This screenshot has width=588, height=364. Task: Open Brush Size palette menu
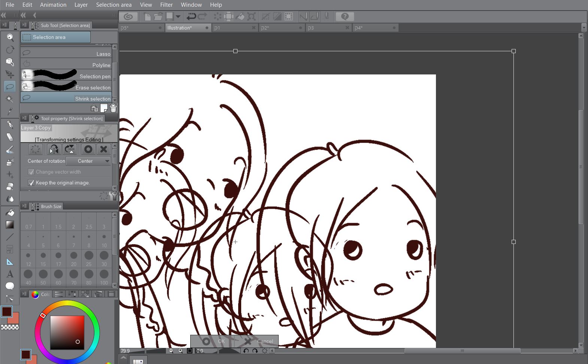tap(24, 206)
